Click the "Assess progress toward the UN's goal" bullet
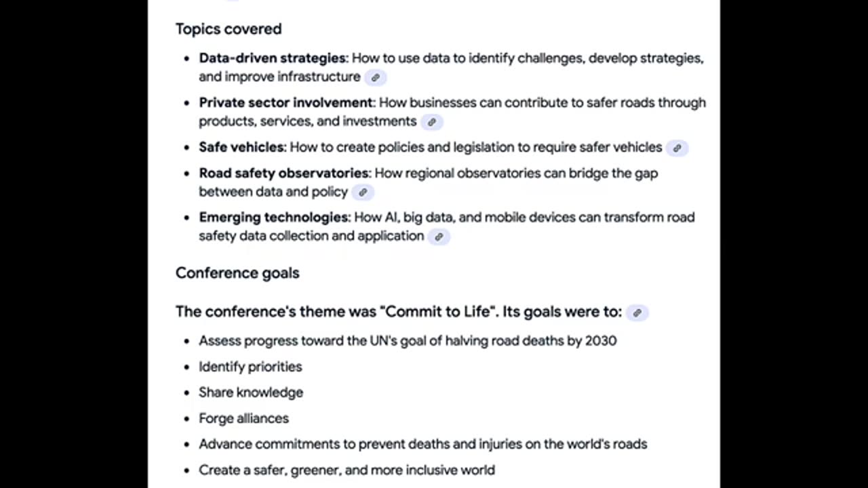 407,341
